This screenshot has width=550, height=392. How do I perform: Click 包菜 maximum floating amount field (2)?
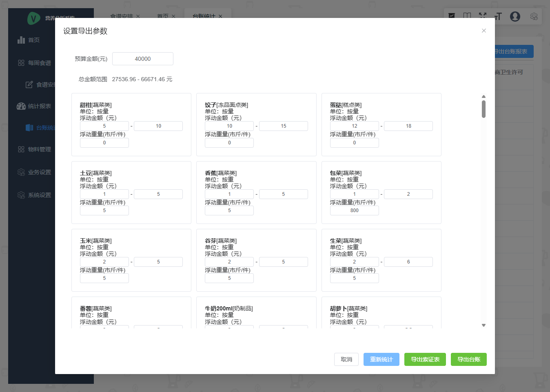pos(408,194)
